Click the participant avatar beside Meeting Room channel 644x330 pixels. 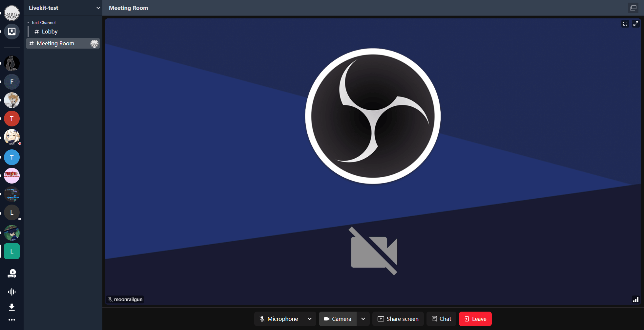pyautogui.click(x=94, y=43)
